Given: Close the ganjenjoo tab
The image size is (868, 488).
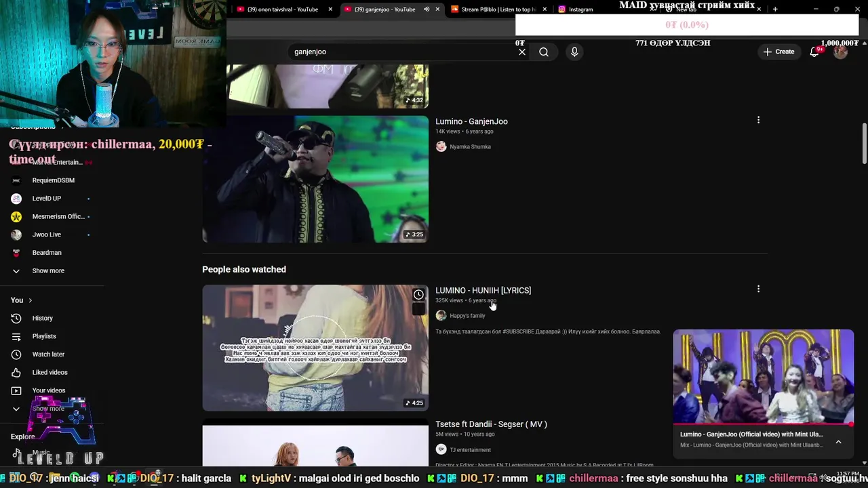Looking at the screenshot, I should 437,9.
